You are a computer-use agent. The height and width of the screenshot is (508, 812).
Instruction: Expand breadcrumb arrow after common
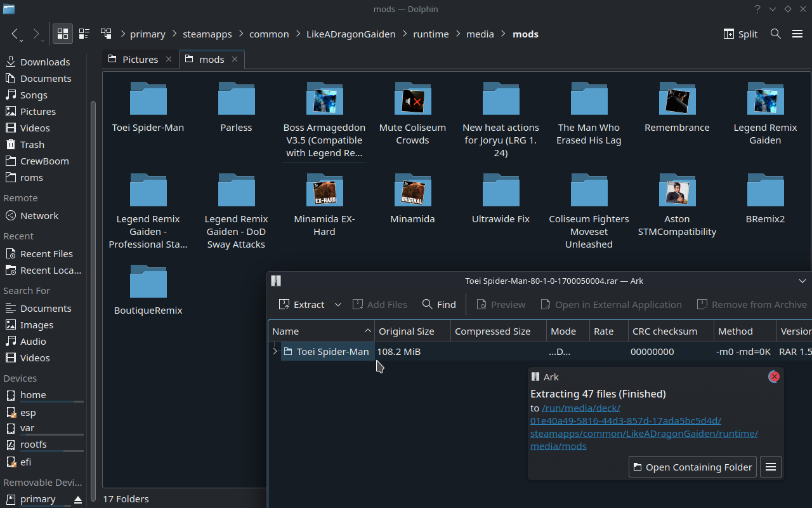(298, 34)
